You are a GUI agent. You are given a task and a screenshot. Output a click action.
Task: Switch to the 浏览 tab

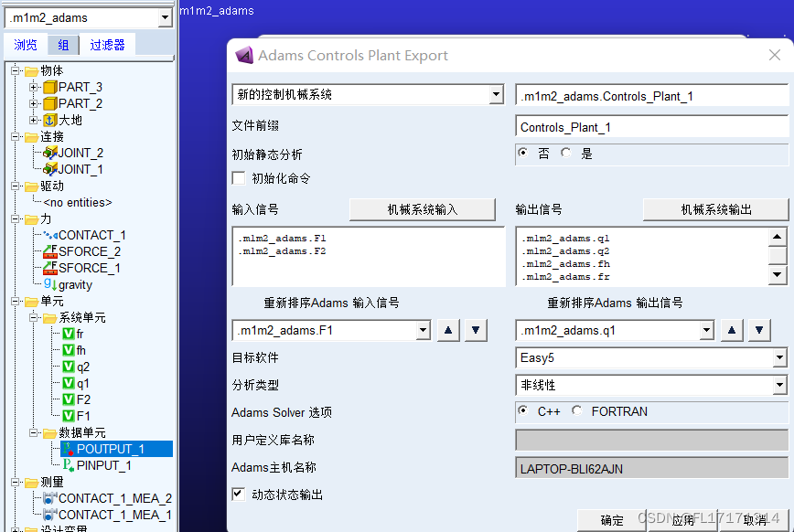point(26,45)
